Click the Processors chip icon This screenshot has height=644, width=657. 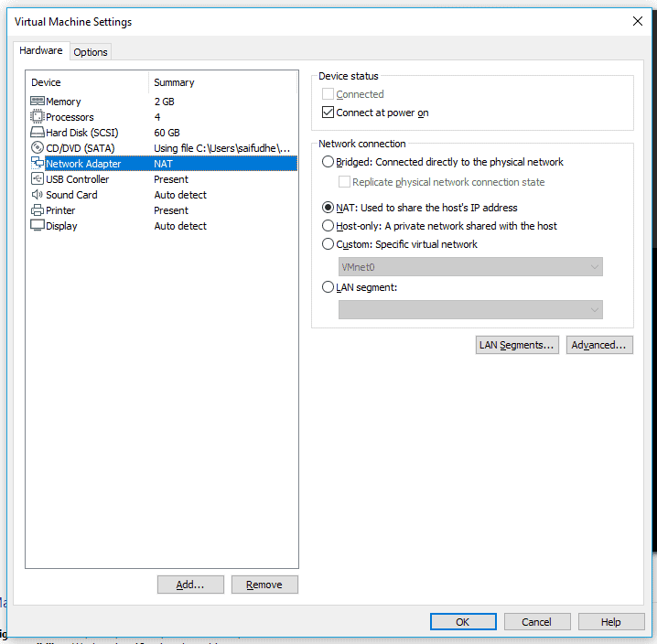coord(38,116)
